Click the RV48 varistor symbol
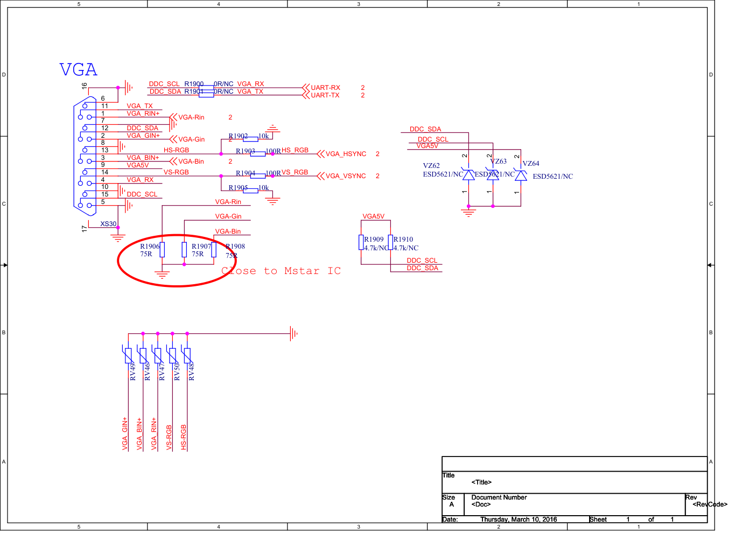756x534 pixels. (x=187, y=355)
